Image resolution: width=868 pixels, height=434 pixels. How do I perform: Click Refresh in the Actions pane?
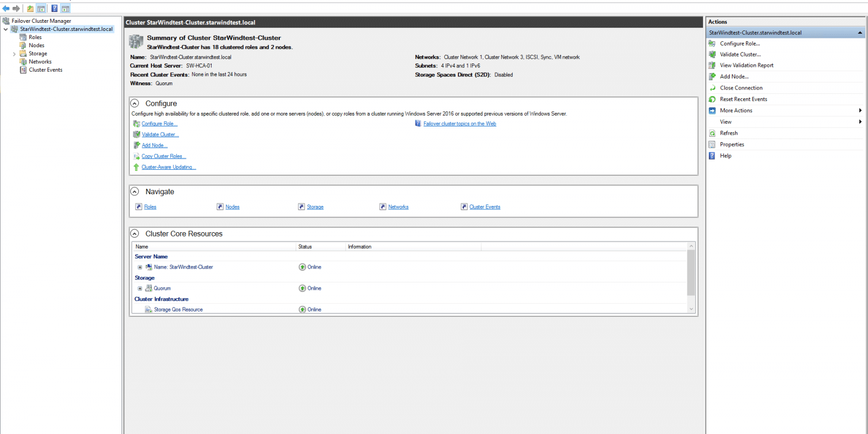(x=729, y=133)
